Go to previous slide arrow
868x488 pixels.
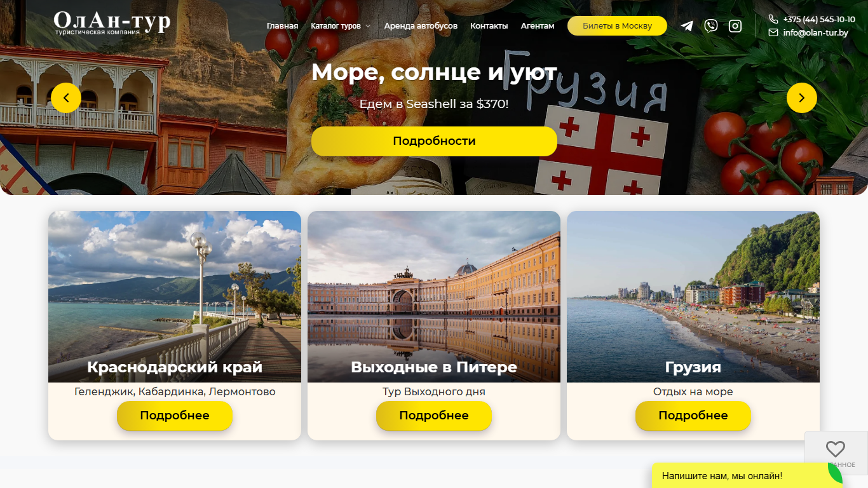(66, 98)
